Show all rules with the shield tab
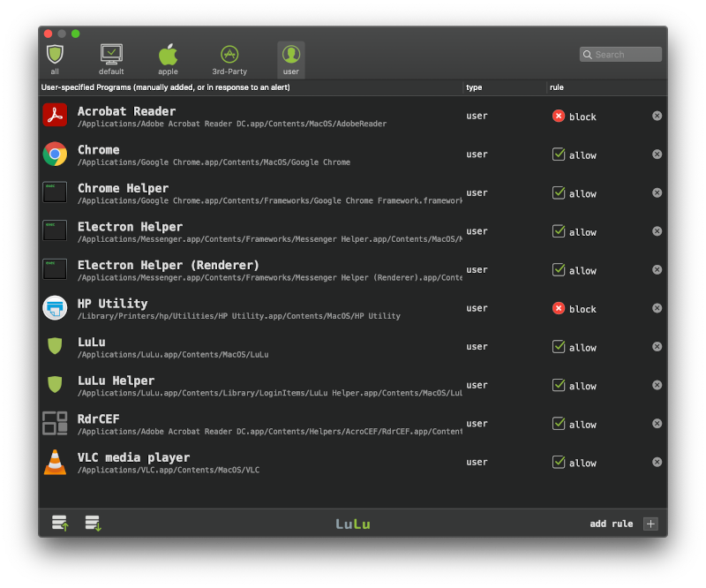 (55, 59)
